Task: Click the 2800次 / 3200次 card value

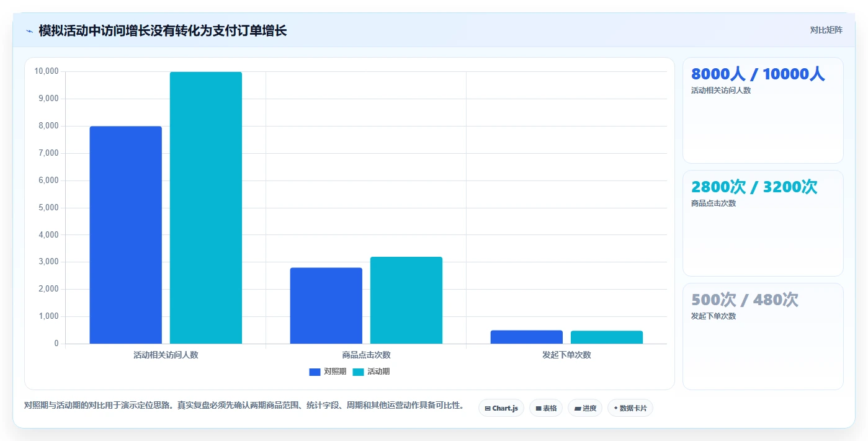Action: pos(754,187)
